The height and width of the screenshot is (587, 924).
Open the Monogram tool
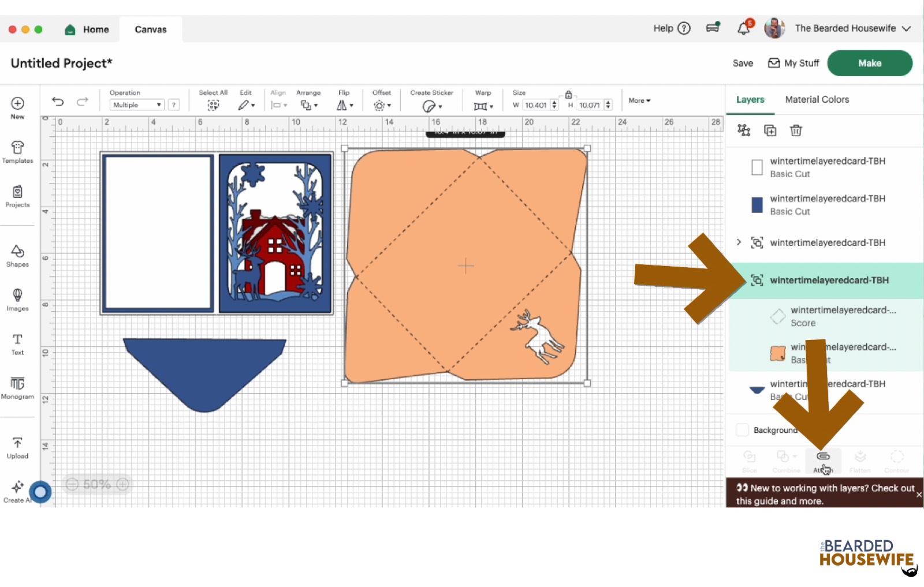click(17, 387)
